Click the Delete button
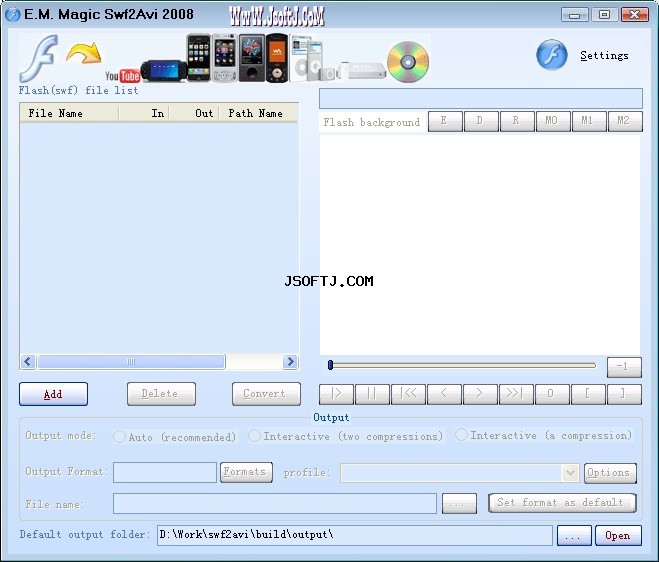Screen dimensions: 659x562 point(161,394)
